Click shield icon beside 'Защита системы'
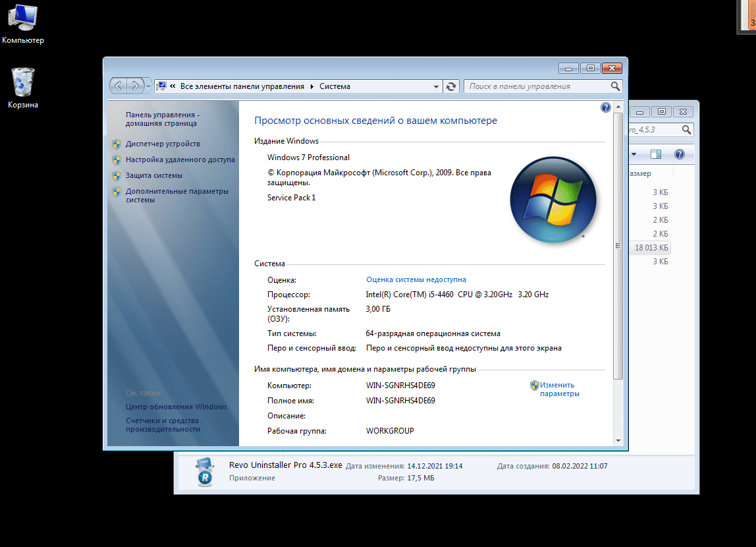This screenshot has height=547, width=756. pos(116,175)
